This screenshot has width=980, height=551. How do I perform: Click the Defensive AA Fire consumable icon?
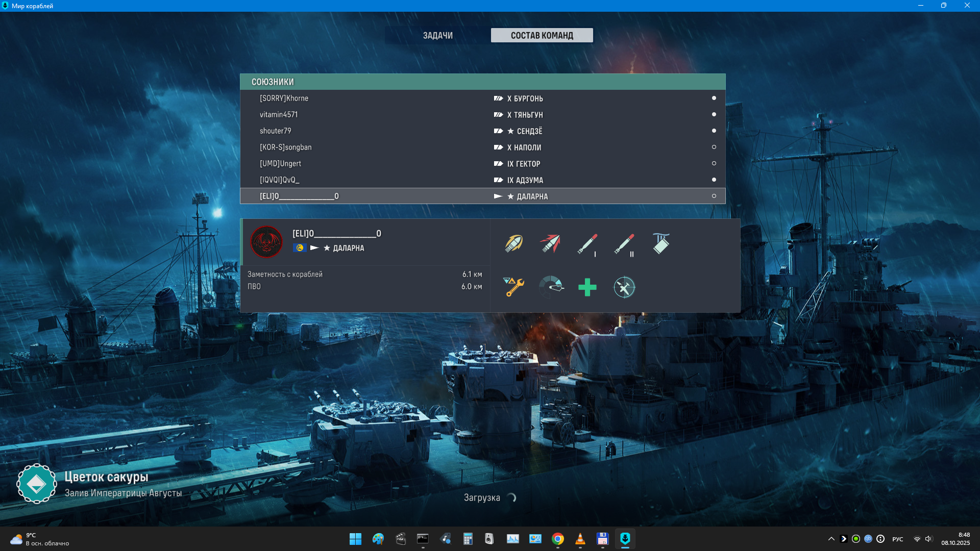coord(624,287)
